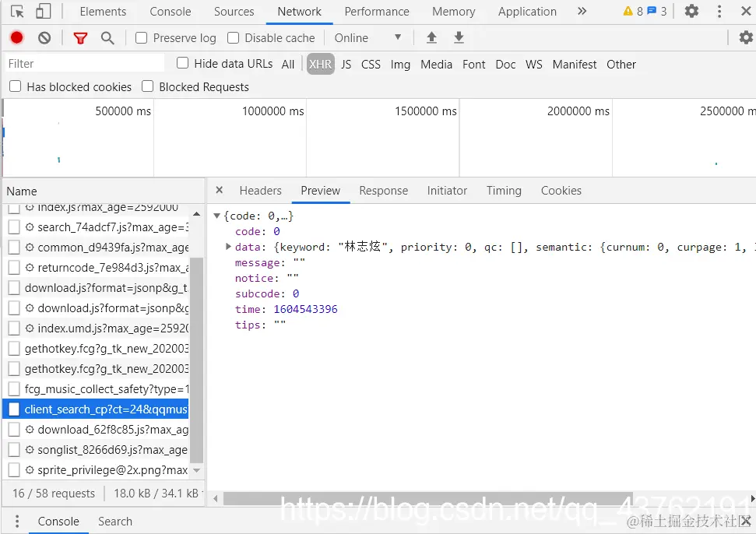Switch to the Elements panel
The height and width of the screenshot is (534, 756).
[104, 12]
